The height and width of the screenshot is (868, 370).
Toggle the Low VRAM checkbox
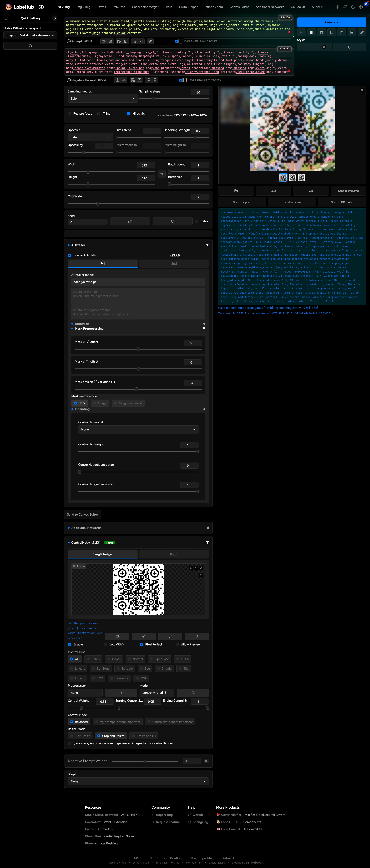pos(105,645)
